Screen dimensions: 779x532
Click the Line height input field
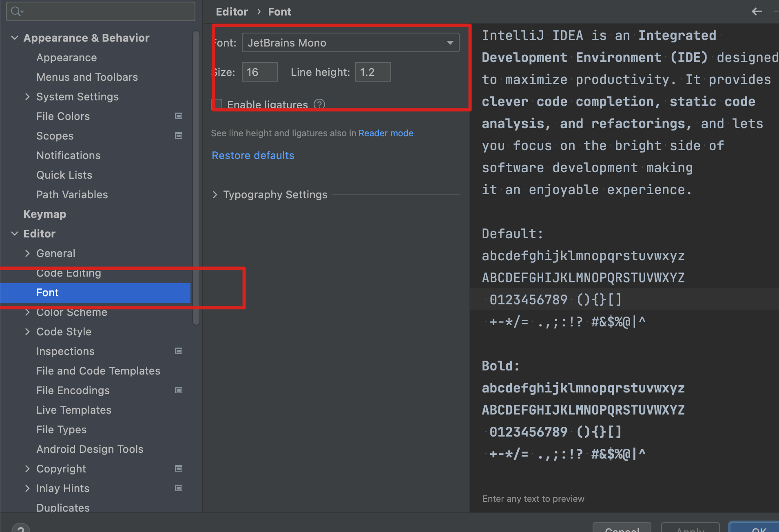373,72
